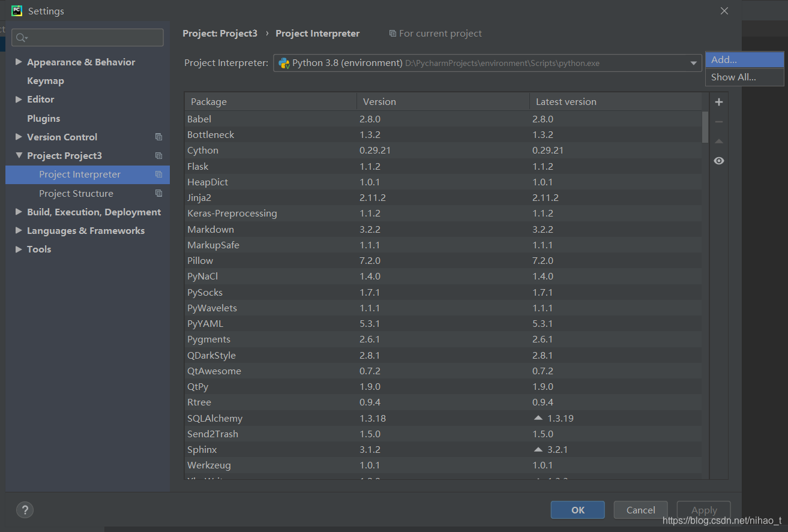788x532 pixels.
Task: Click the OK button
Action: pos(577,510)
